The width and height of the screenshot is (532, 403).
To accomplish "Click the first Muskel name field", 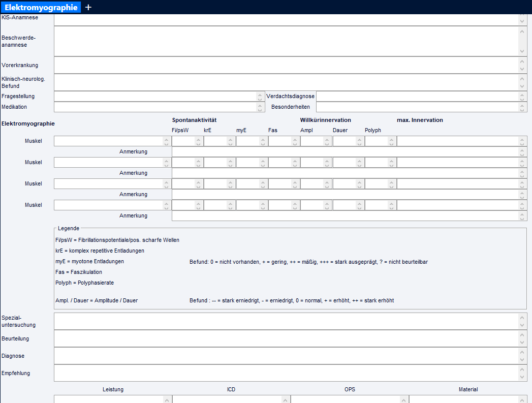I will (x=112, y=141).
